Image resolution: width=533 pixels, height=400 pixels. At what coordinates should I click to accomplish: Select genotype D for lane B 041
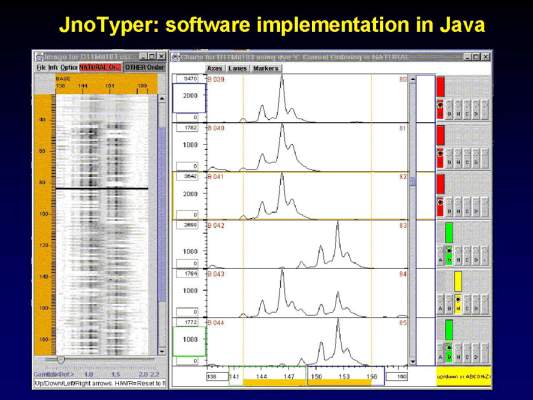pyautogui.click(x=476, y=207)
